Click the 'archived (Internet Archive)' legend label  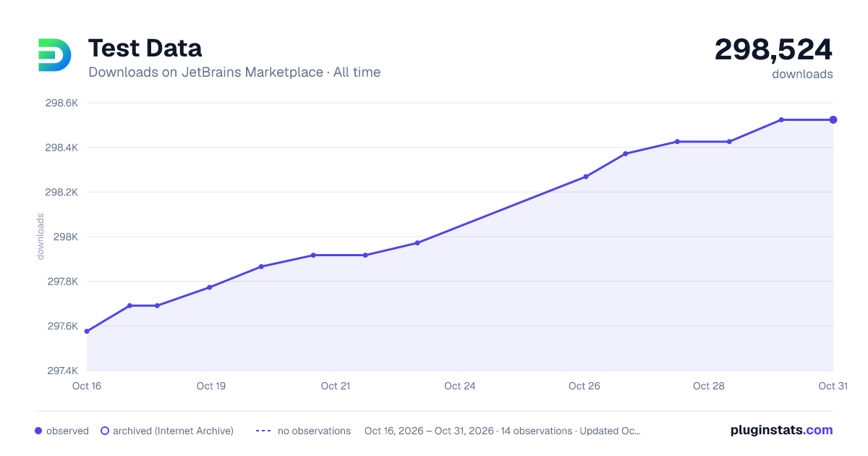pyautogui.click(x=173, y=431)
